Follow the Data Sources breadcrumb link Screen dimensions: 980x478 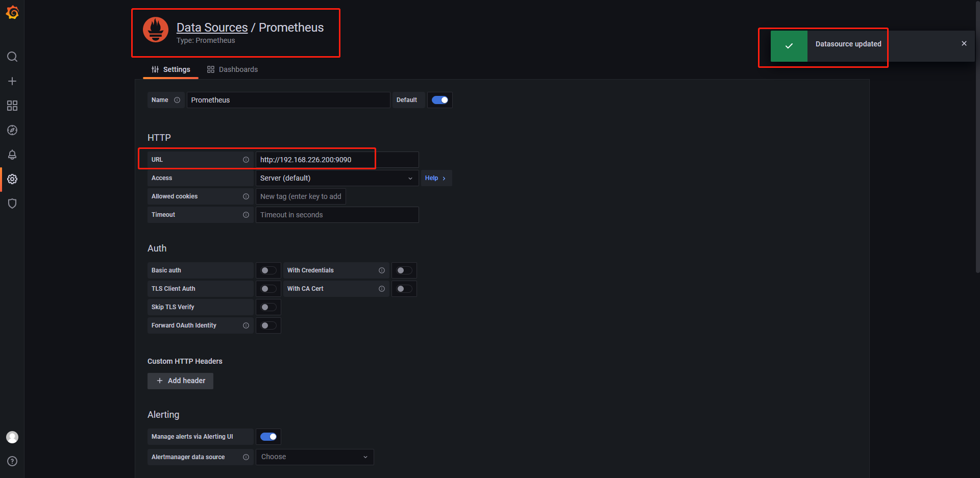pyautogui.click(x=212, y=28)
